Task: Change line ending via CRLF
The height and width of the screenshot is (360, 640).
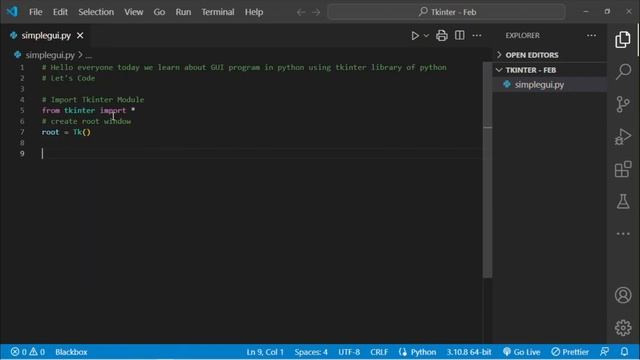Action: coord(379,352)
